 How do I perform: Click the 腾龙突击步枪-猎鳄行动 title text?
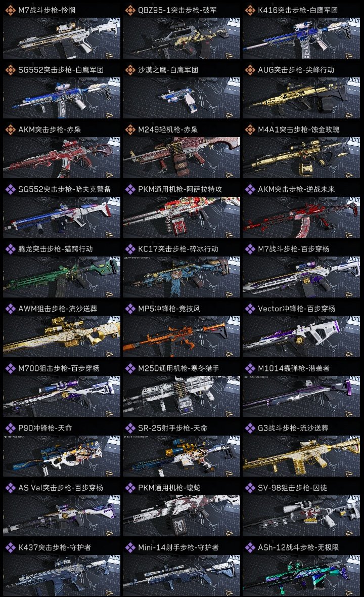pyautogui.click(x=56, y=249)
